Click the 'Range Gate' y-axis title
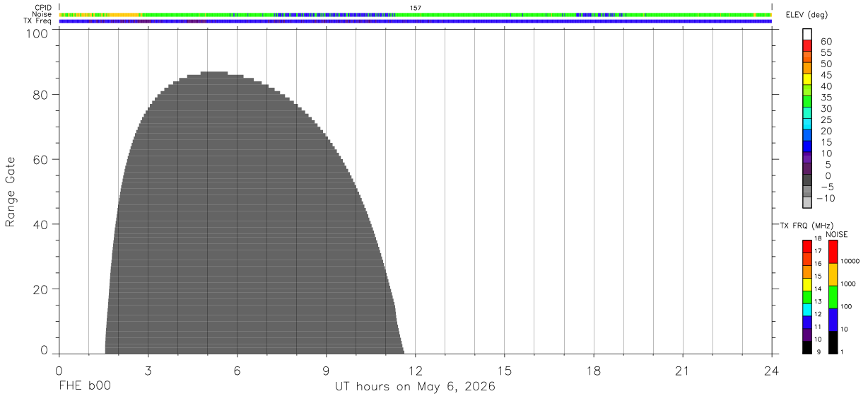The width and height of the screenshot is (868, 401). click(x=11, y=192)
